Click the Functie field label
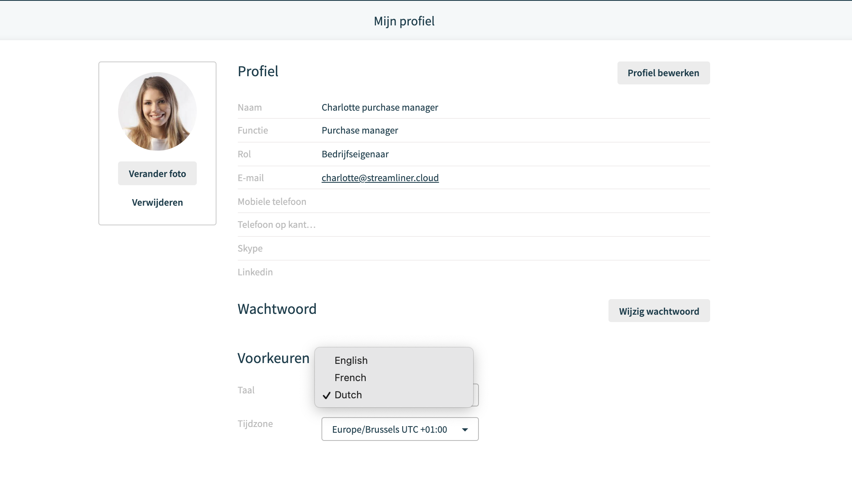 click(253, 130)
